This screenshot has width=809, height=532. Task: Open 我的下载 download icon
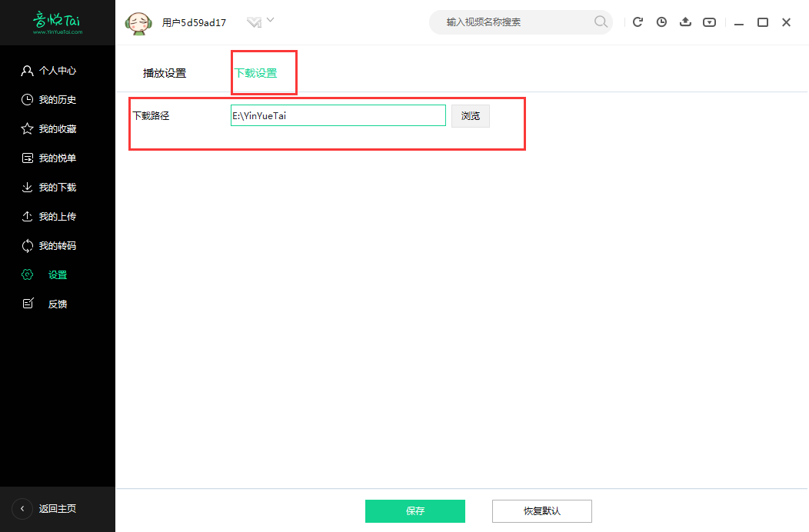click(25, 187)
